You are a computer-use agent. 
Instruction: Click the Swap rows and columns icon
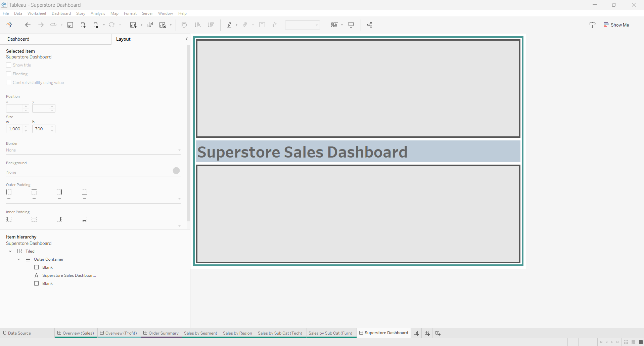point(184,25)
